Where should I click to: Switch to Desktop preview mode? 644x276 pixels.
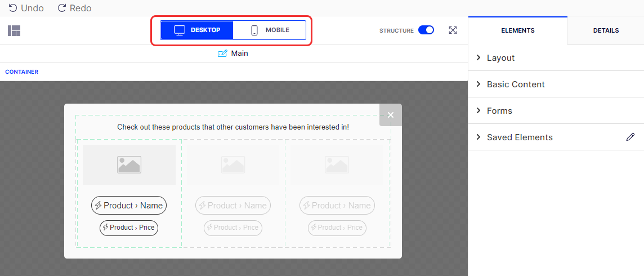pos(197,30)
